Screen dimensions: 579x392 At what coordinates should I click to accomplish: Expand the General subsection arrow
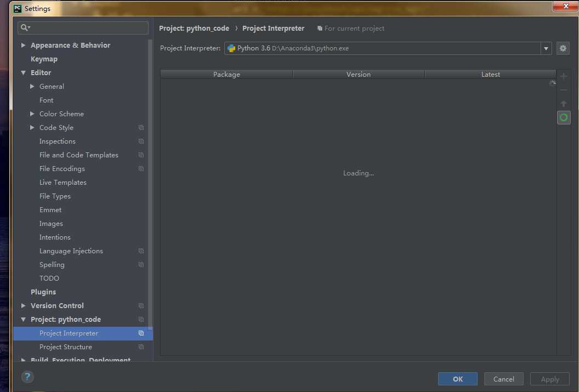(x=32, y=87)
